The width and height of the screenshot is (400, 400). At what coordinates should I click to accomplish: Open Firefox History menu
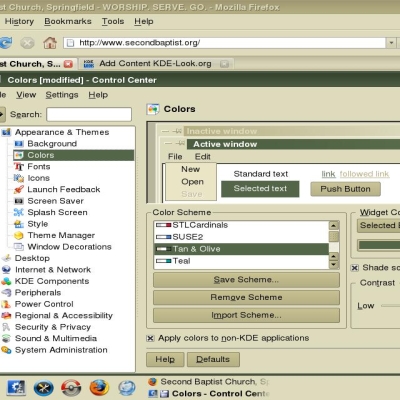[x=19, y=21]
